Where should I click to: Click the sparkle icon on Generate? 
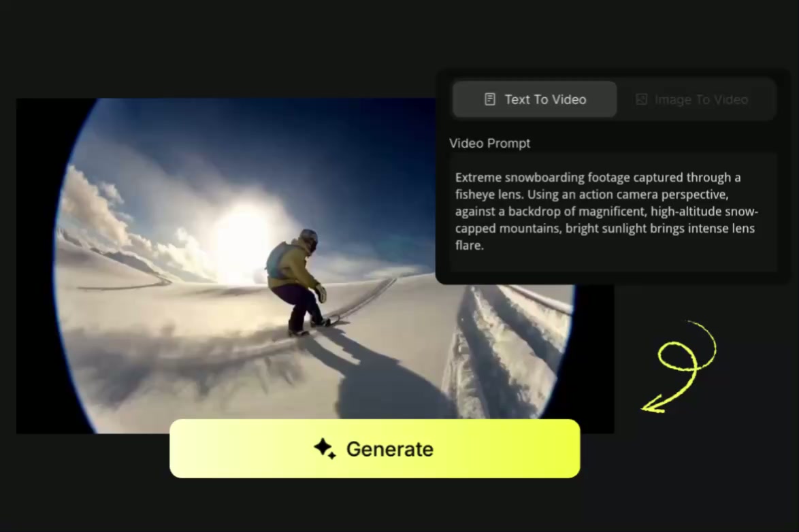[x=325, y=448]
